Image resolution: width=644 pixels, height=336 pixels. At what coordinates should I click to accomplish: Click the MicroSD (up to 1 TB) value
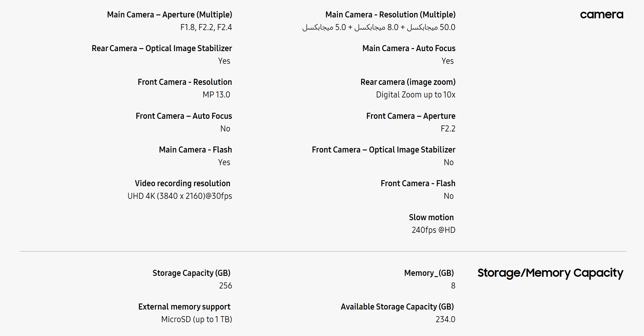pyautogui.click(x=197, y=319)
